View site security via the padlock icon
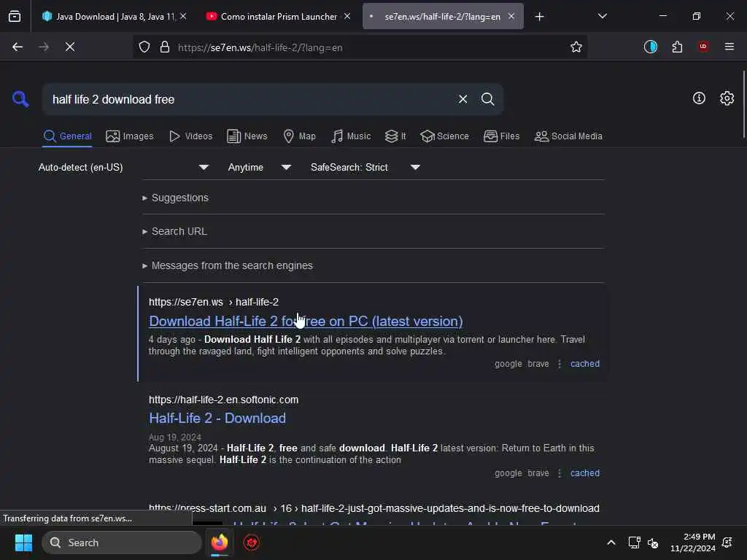The height and width of the screenshot is (560, 747). [165, 47]
